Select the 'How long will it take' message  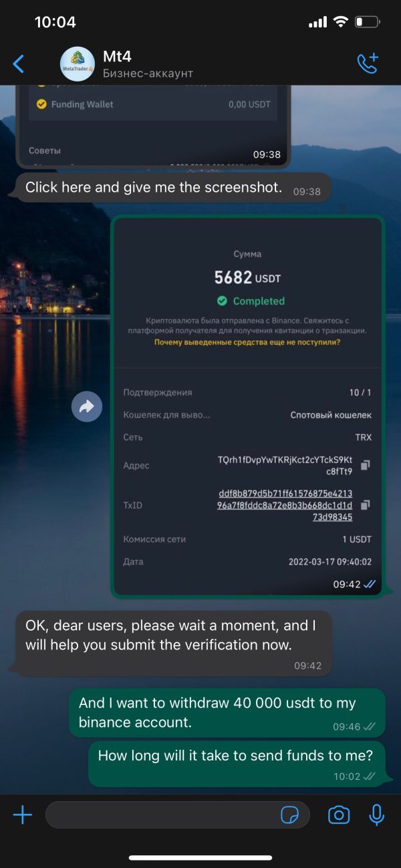click(237, 764)
